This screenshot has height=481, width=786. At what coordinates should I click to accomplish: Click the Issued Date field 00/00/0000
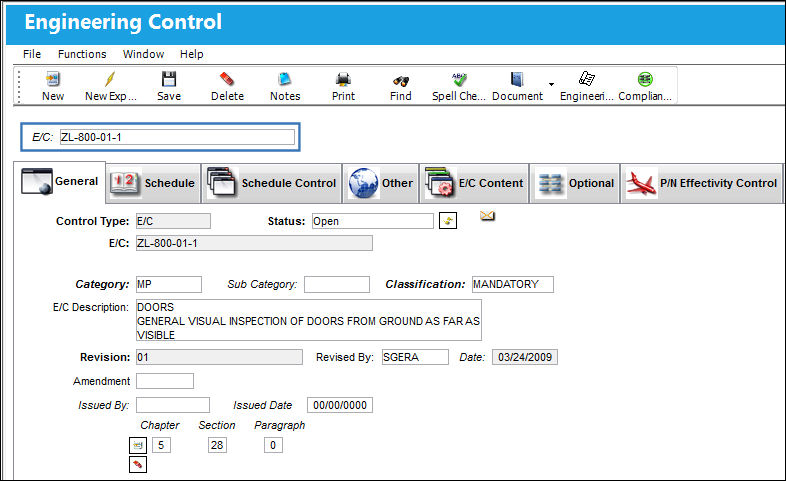340,405
